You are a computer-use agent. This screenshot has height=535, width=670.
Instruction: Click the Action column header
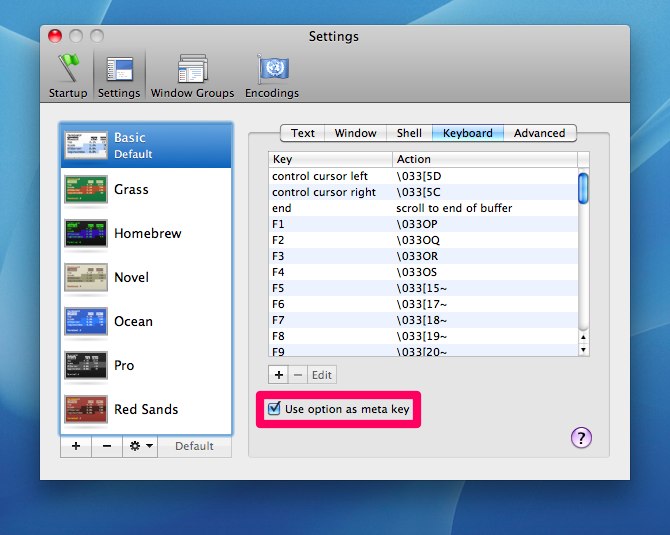(485, 159)
